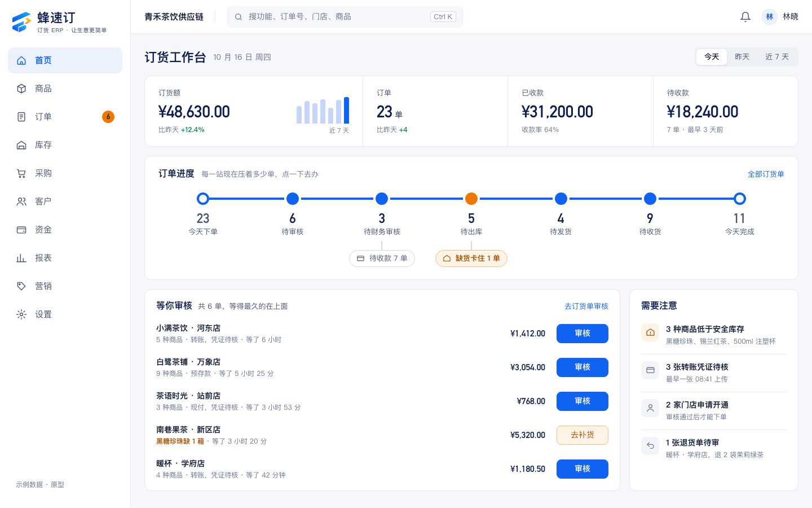Click the 待收款 7 单 pill

click(382, 259)
